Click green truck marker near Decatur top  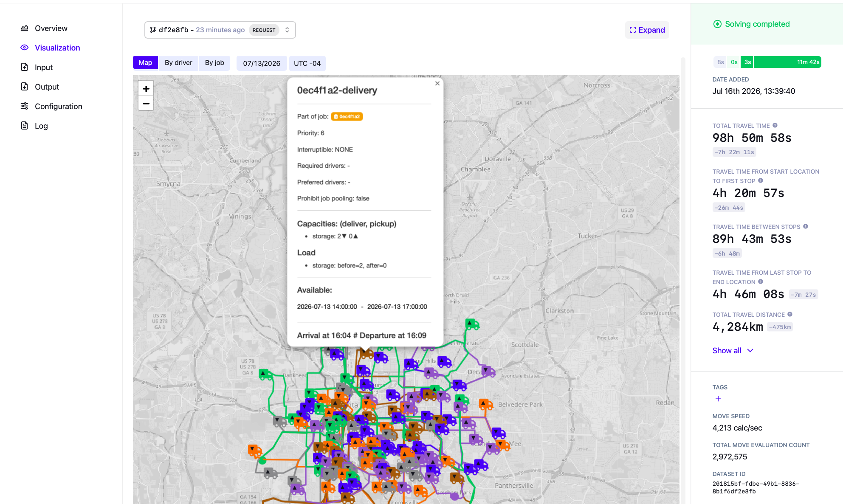click(472, 325)
